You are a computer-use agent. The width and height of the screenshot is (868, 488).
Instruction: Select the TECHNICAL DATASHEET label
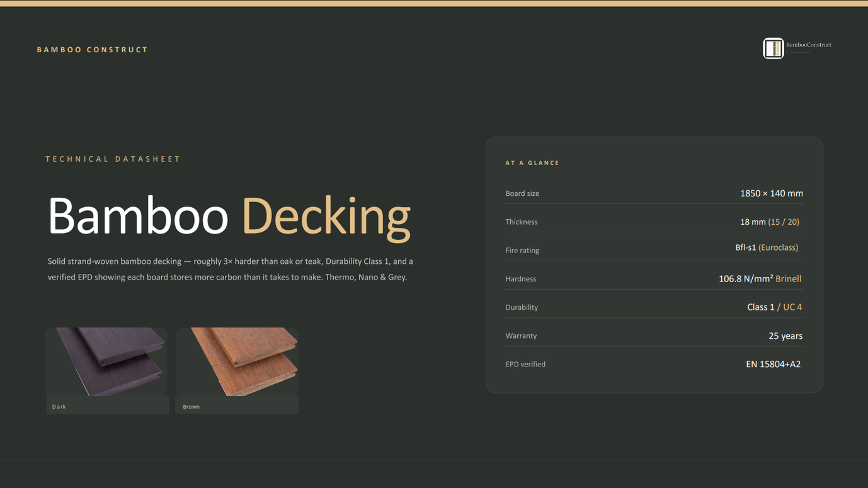click(113, 159)
